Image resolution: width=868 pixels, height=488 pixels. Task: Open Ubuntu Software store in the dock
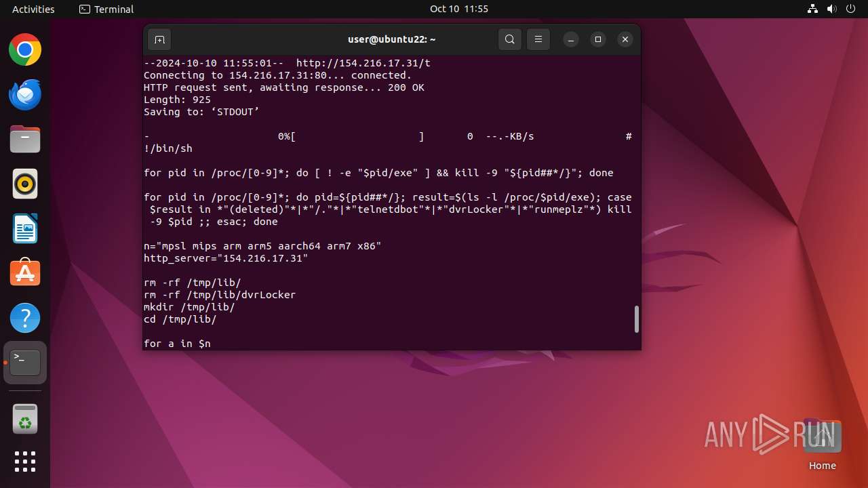(25, 273)
